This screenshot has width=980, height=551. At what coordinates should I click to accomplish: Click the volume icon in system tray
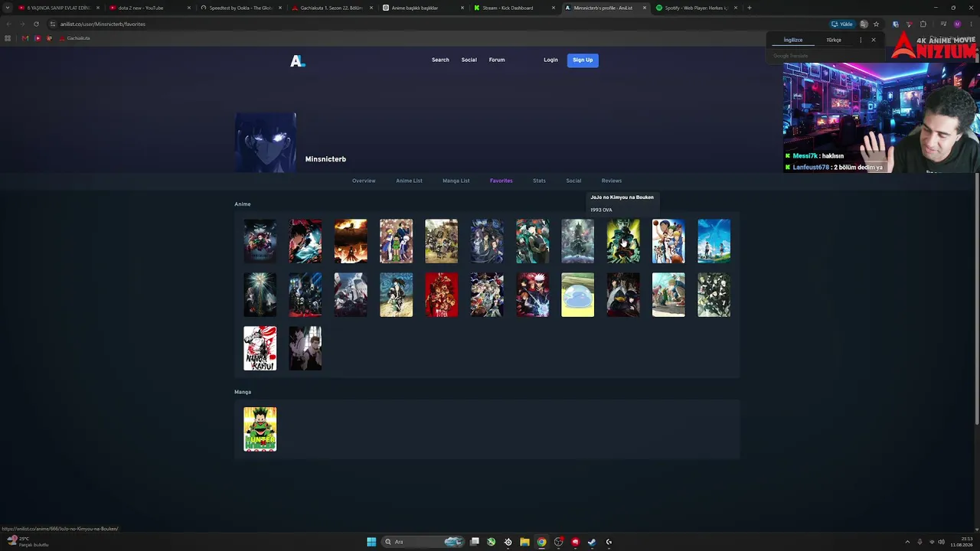point(941,542)
